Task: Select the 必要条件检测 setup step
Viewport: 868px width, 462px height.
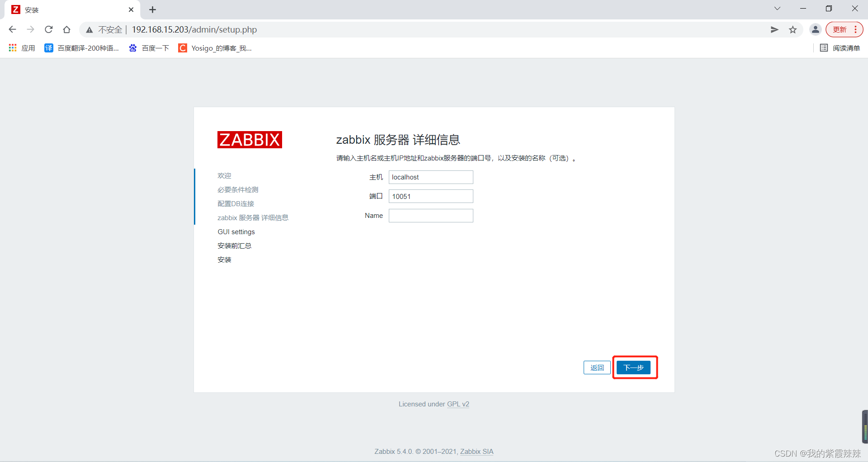Action: pyautogui.click(x=238, y=189)
